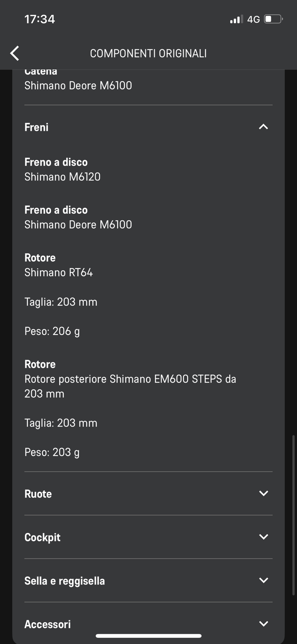Expand the Ruote section chevron
297x644 pixels.
point(263,493)
